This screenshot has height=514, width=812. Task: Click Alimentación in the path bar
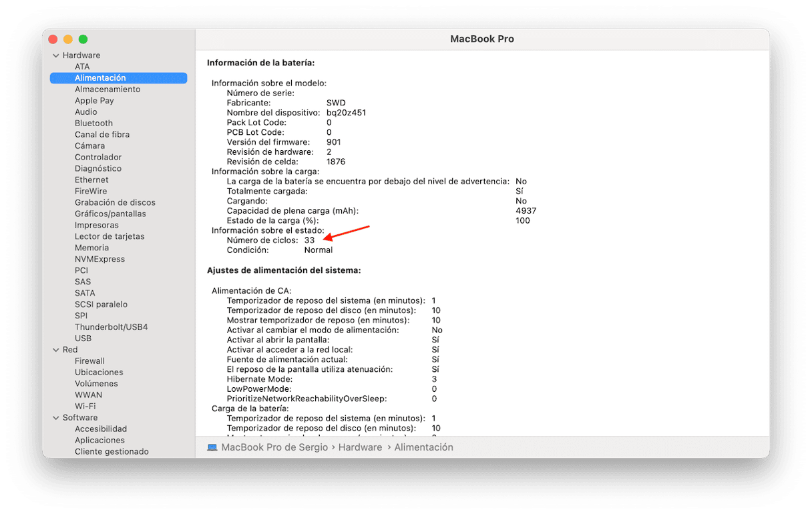pos(423,447)
